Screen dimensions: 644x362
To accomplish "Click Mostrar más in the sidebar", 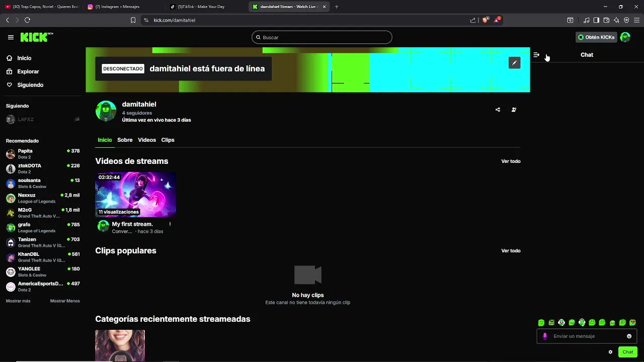I will coord(18,301).
